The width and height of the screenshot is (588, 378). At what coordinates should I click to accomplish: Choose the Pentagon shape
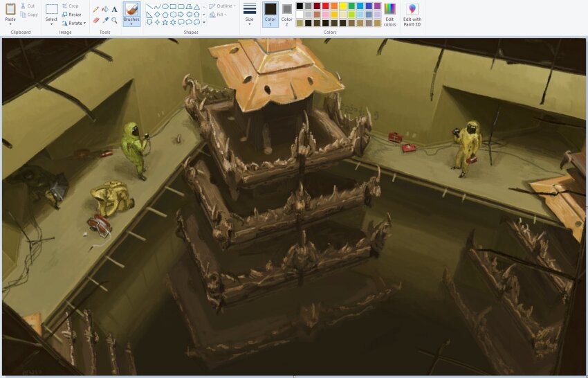click(165, 15)
